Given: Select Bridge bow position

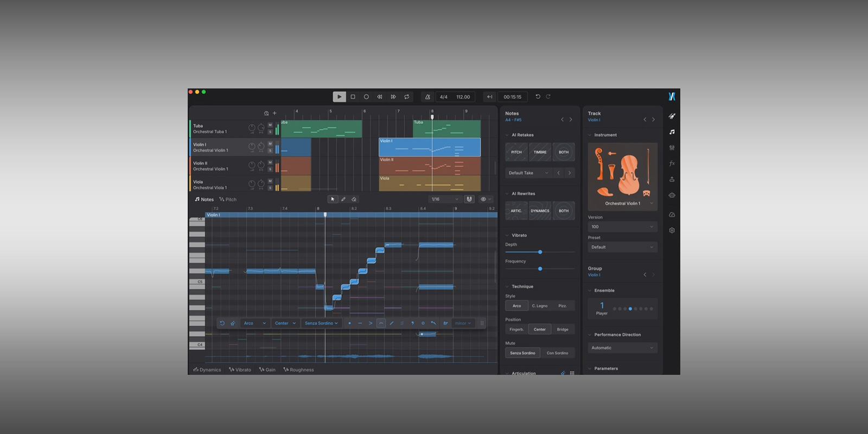Looking at the screenshot, I should 563,329.
